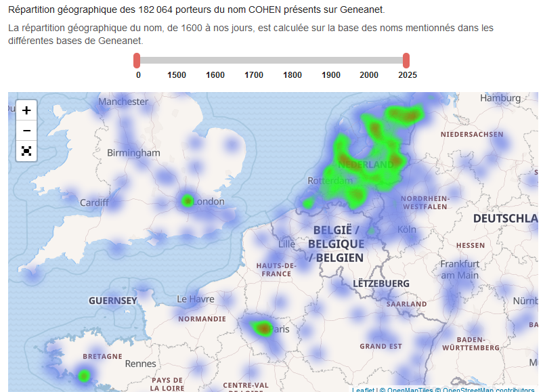Click the 2000 tick label
The image size is (543, 392).
(x=369, y=75)
